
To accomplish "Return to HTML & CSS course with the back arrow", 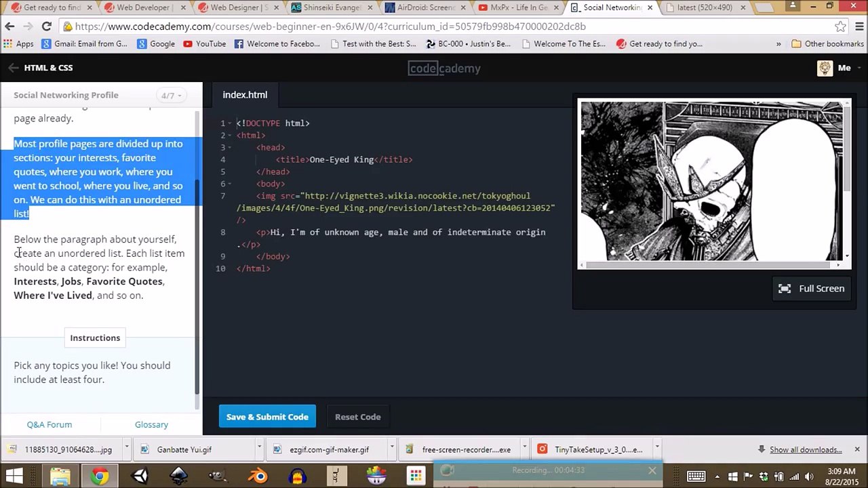I will click(13, 68).
